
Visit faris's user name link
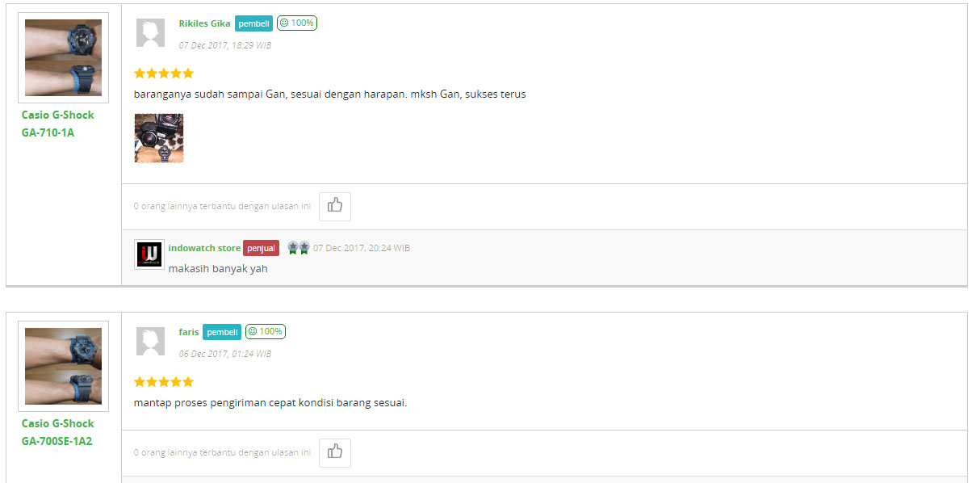coord(188,332)
